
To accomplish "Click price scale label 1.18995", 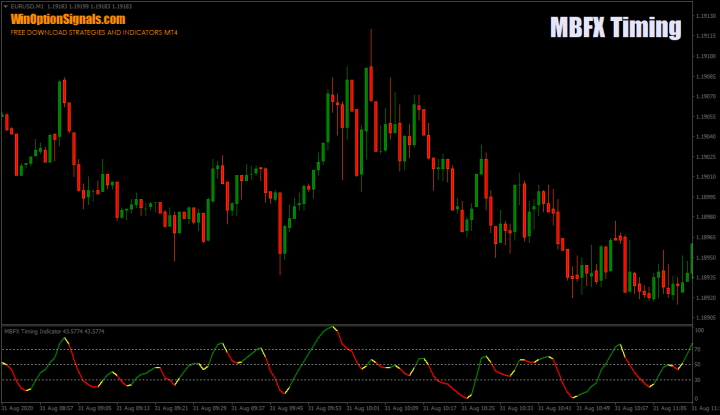I will 706,197.
